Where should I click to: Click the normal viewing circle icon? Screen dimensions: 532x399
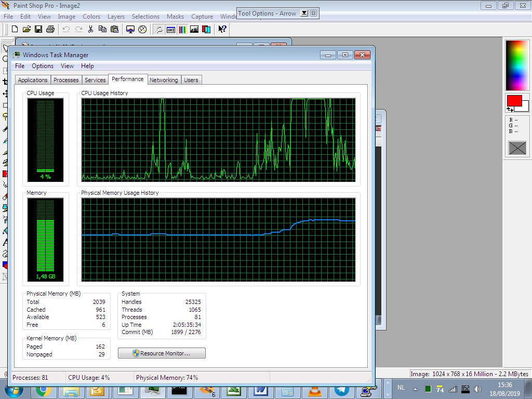click(x=142, y=29)
